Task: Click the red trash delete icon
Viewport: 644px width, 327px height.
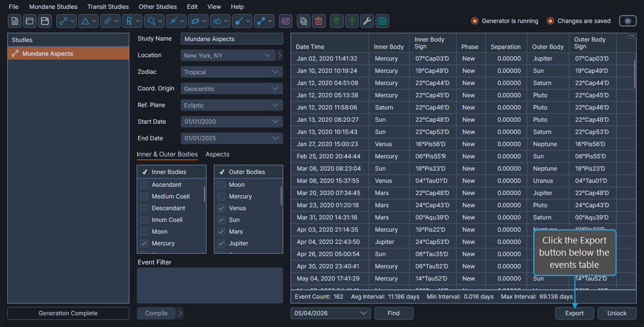Action: tap(319, 21)
